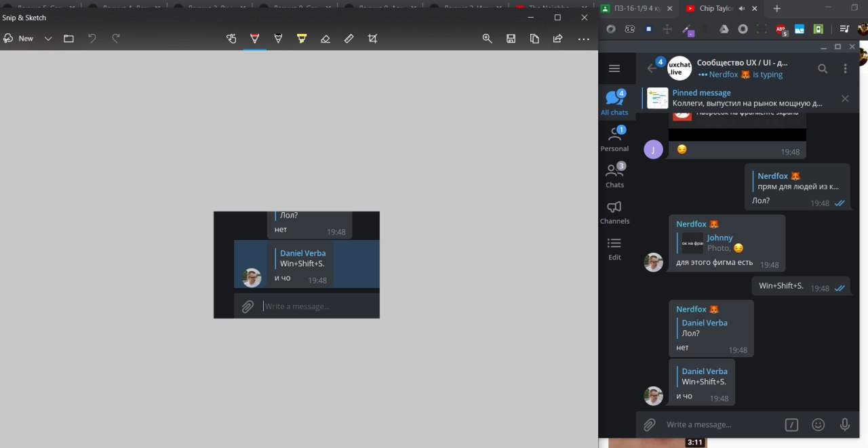
Task: Select the red Ballpoint pen tool
Action: 255,39
